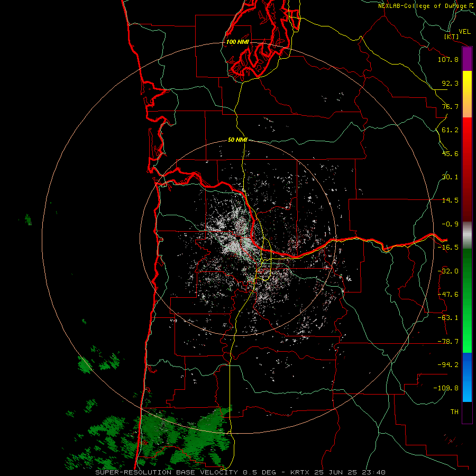
Task: Click the NEXLAB-College of DuPage credit text
Action: click(425, 6)
